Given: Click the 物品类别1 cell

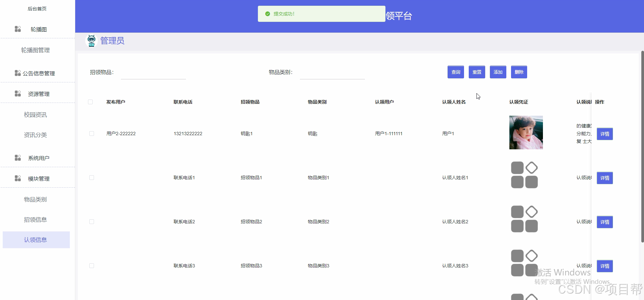Looking at the screenshot, I should point(319,178).
